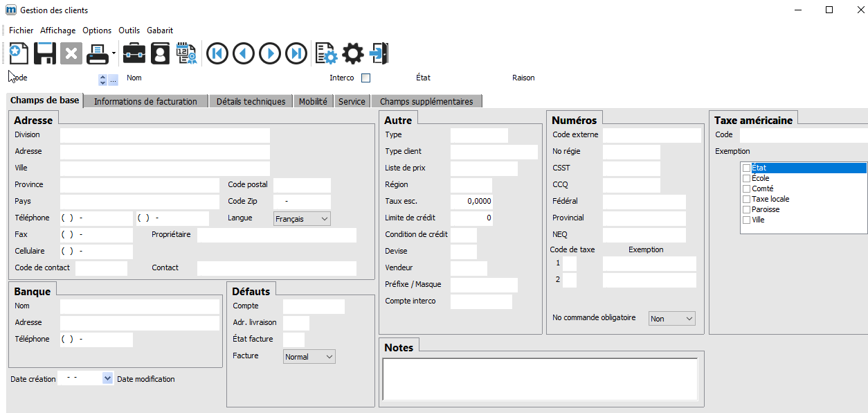
Task: Create a new client record icon
Action: pyautogui.click(x=19, y=53)
